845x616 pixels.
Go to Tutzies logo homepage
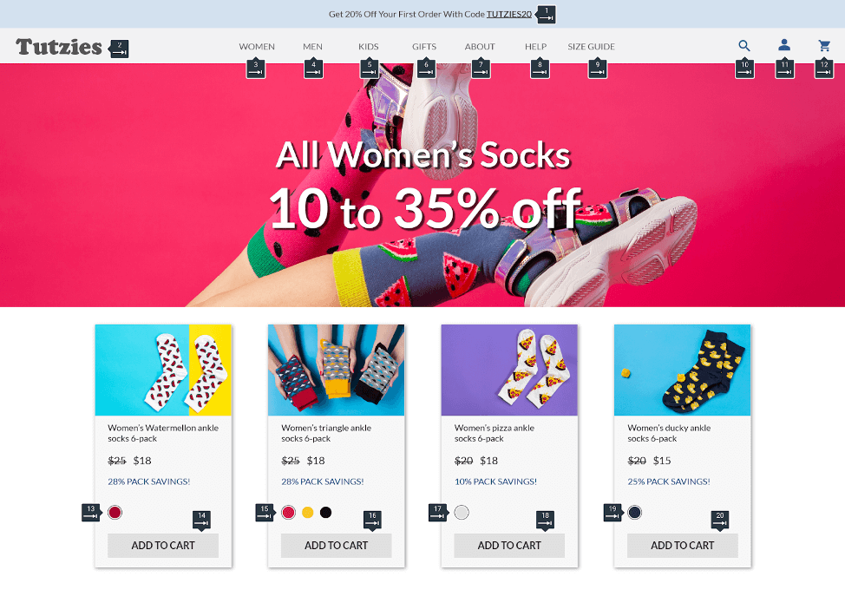59,47
